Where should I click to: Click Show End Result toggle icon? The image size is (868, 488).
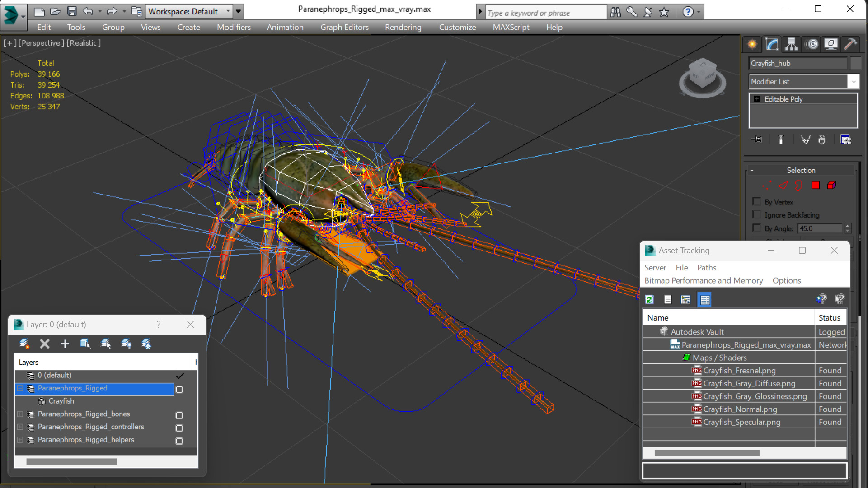click(x=781, y=139)
